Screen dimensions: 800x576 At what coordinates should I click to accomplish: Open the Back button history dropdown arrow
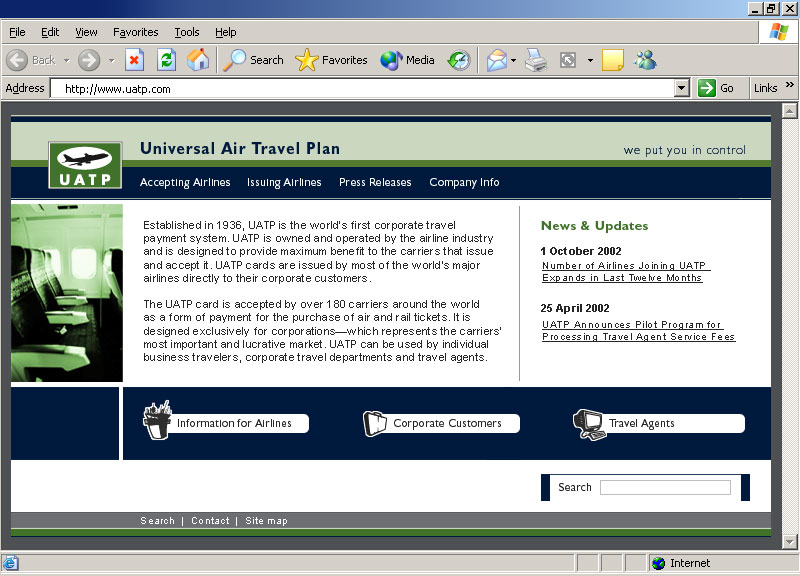67,60
